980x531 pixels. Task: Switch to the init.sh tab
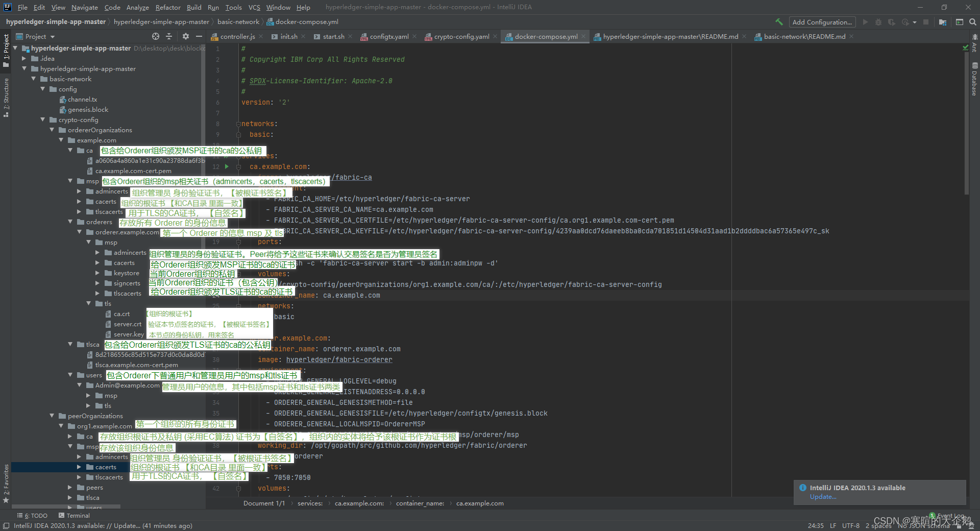click(288, 36)
